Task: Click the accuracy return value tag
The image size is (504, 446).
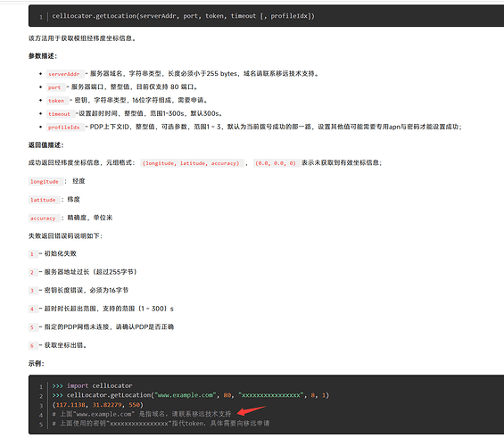Action: point(44,219)
